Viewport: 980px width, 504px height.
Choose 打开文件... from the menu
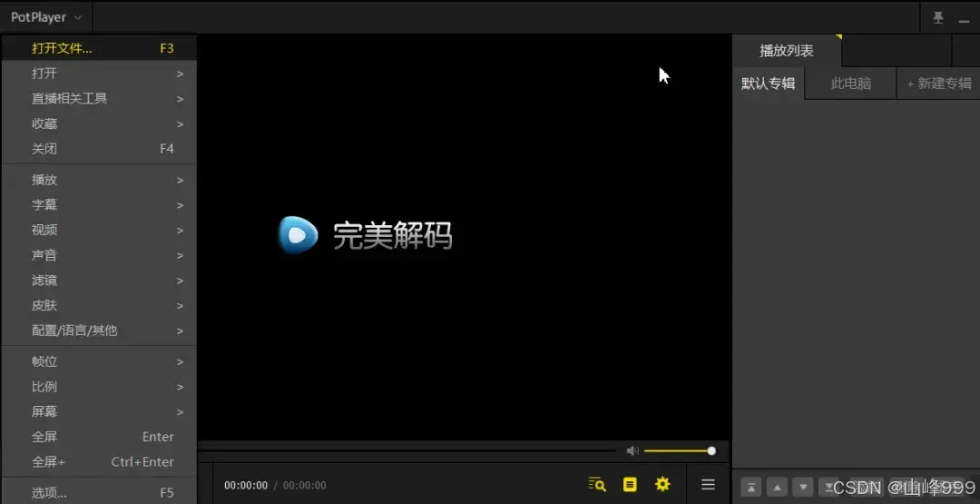point(100,48)
